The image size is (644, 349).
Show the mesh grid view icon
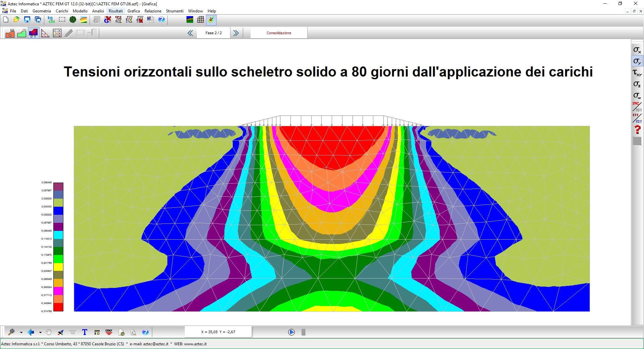[x=200, y=20]
